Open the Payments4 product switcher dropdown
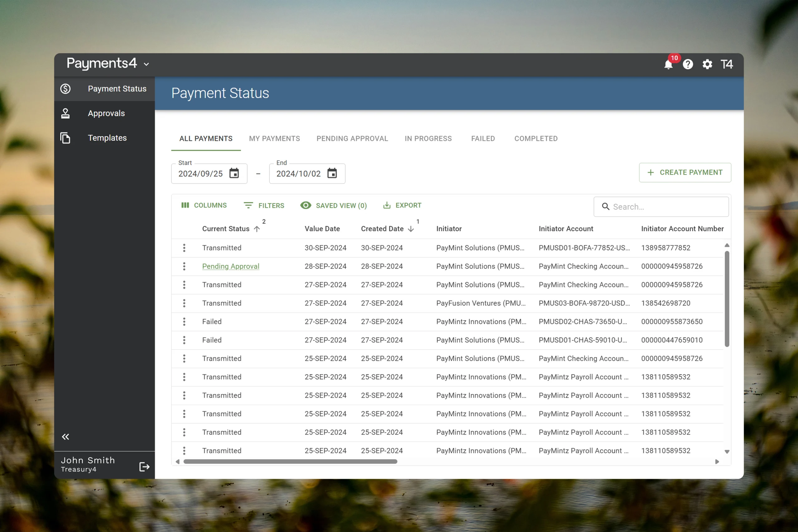Image resolution: width=798 pixels, height=532 pixels. [x=146, y=64]
